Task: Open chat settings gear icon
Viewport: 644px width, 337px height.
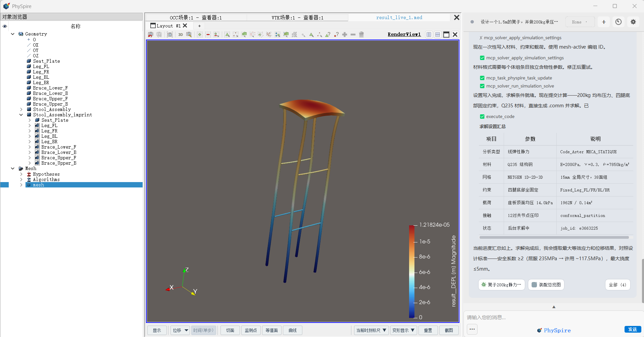Action: 633,22
